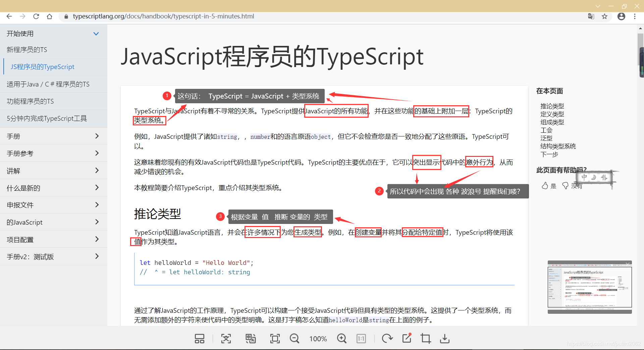Jump to 定义类型 in page contents
The image size is (644, 350).
pyautogui.click(x=552, y=114)
